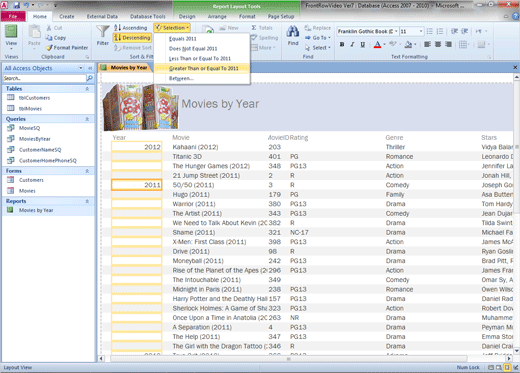This screenshot has height=373, width=520.
Task: Center text alignment
Action: (x=438, y=44)
